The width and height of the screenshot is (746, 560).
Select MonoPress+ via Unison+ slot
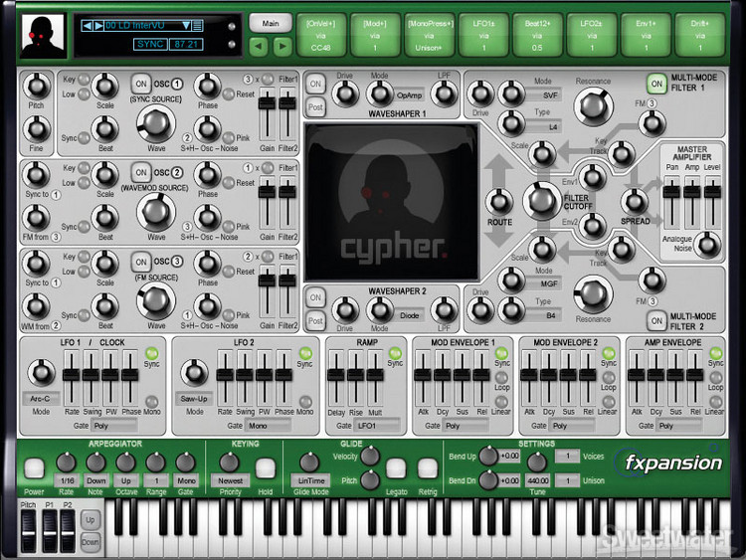click(429, 35)
